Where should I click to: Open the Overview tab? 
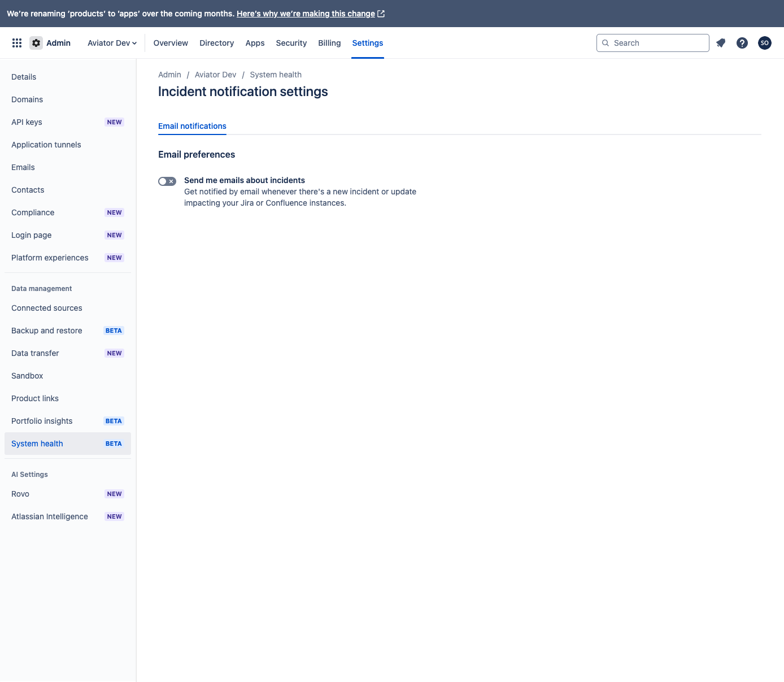point(171,43)
